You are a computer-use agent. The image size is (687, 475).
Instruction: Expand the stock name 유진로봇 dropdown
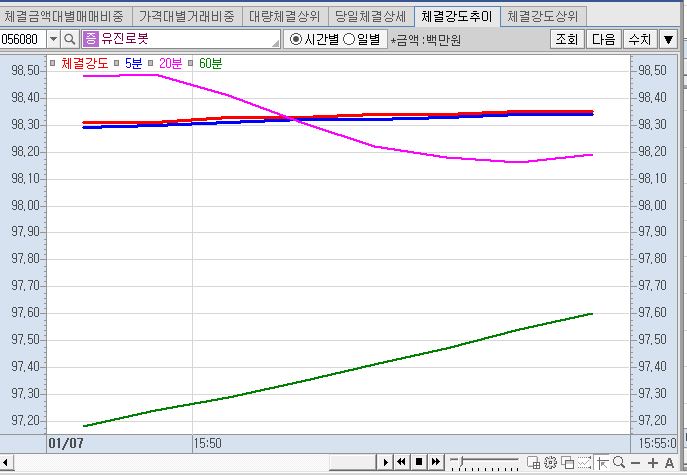[273, 39]
